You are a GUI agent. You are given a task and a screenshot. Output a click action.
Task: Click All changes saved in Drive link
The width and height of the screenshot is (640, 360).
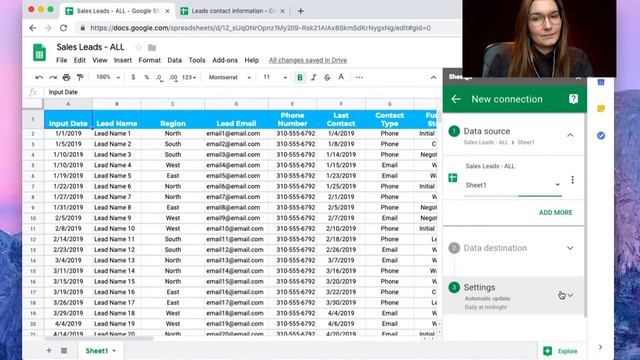pos(308,60)
